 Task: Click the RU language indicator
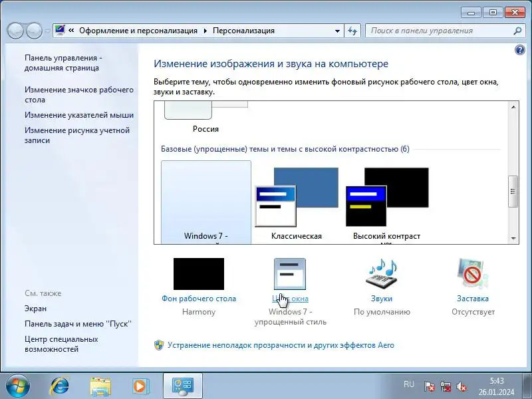pyautogui.click(x=409, y=384)
